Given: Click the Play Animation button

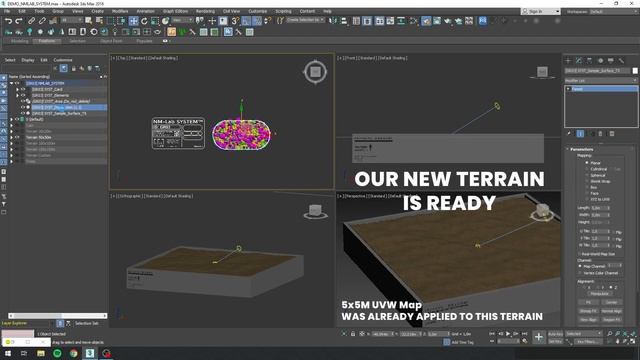Looking at the screenshot, I should coord(508,334).
